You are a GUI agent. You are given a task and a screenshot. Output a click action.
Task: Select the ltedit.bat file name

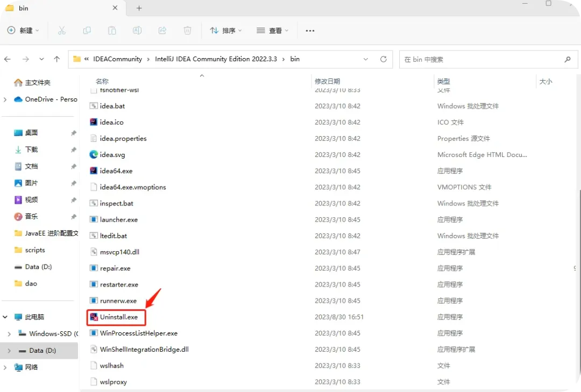(x=114, y=236)
